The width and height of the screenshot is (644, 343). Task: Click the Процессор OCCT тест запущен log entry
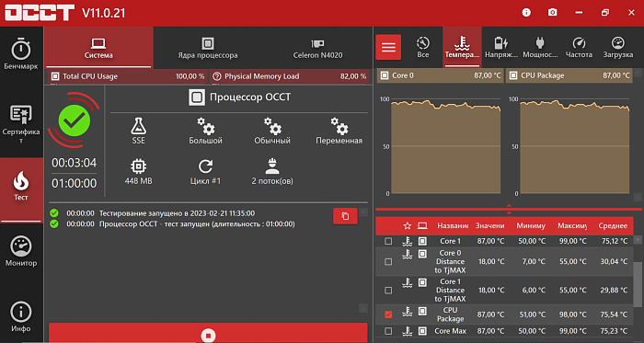[x=197, y=224]
